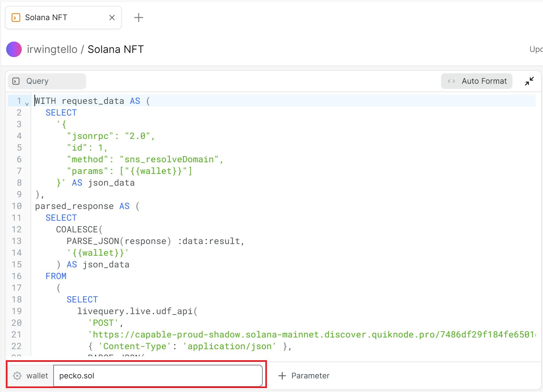
Task: Collapse code fold at line 1
Action: click(x=27, y=104)
